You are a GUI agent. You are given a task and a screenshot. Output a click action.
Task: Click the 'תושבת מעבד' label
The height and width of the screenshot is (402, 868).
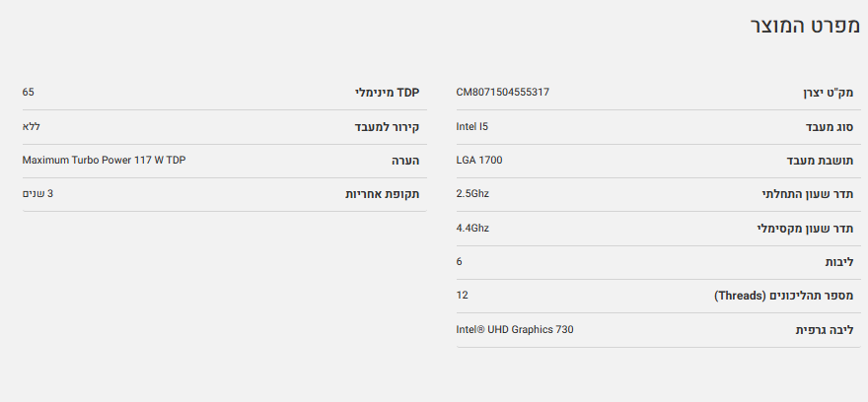[820, 161]
